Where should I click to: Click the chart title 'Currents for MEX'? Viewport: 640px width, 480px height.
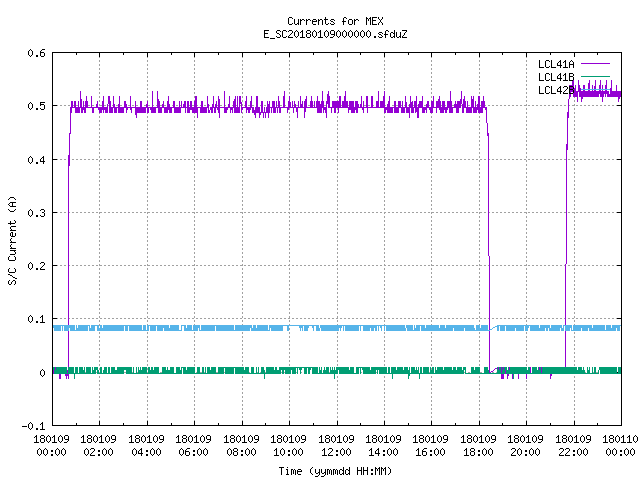pyautogui.click(x=335, y=21)
